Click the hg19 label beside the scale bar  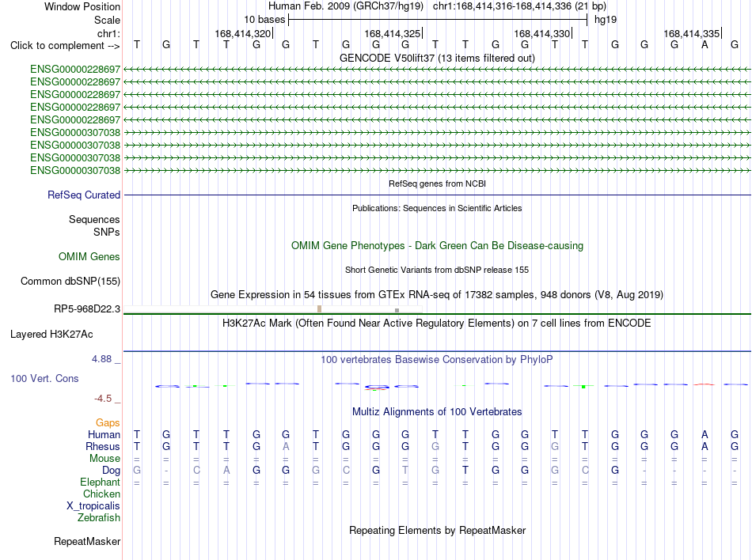[606, 20]
